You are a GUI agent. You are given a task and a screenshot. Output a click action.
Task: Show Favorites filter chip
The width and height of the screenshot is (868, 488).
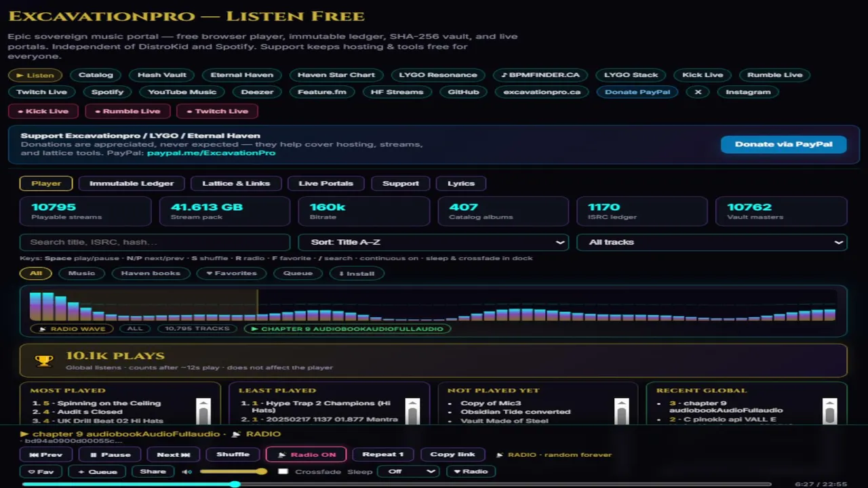(x=231, y=273)
